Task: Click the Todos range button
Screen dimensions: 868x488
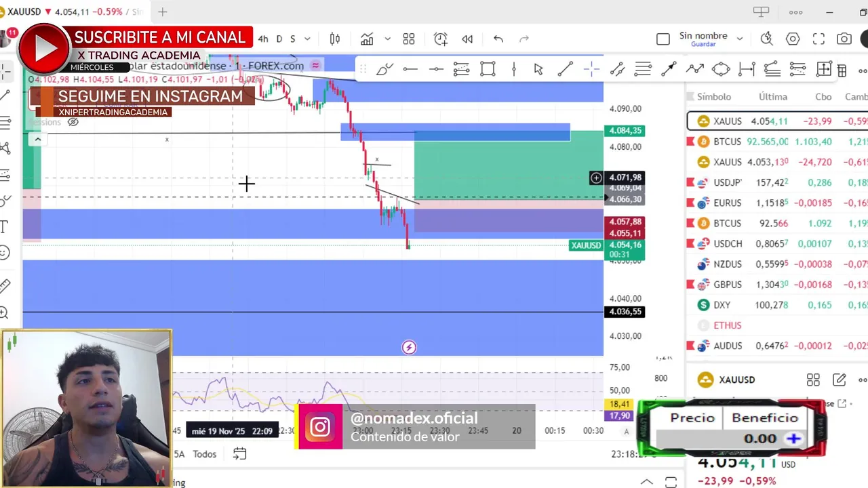Action: tap(204, 454)
